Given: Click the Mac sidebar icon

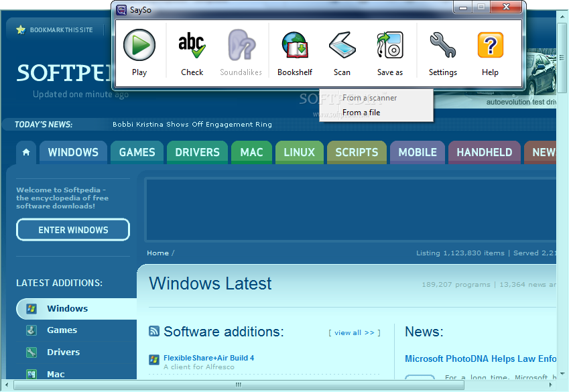Looking at the screenshot, I should 31,374.
